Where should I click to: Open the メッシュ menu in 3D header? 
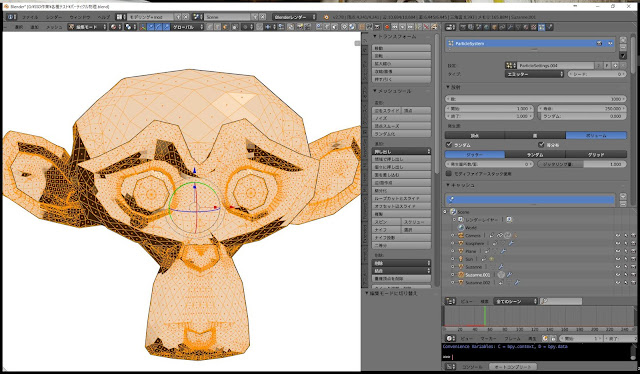click(x=54, y=27)
